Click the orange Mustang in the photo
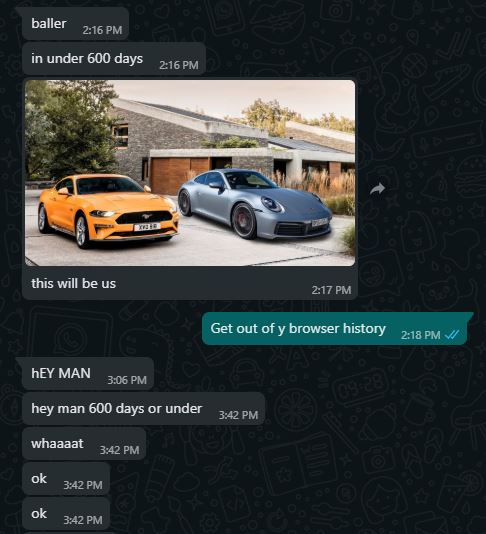 coord(108,209)
